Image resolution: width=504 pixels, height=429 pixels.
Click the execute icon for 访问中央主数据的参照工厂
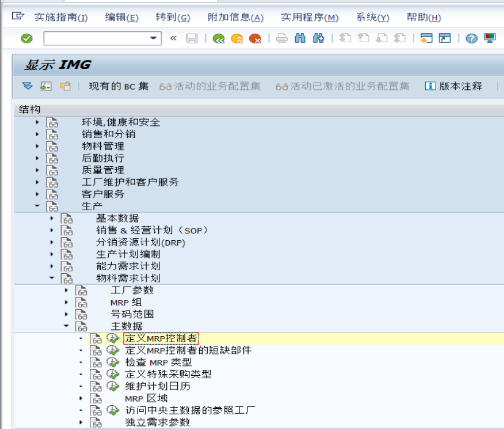pyautogui.click(x=113, y=410)
